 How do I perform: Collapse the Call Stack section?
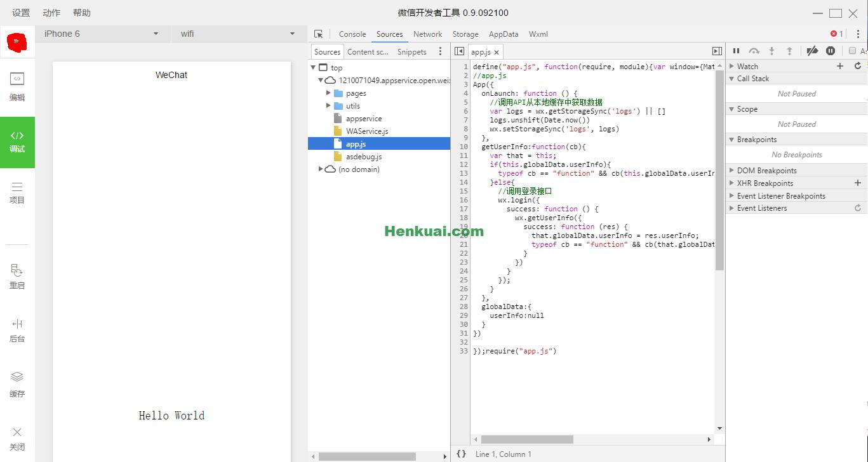(x=731, y=79)
